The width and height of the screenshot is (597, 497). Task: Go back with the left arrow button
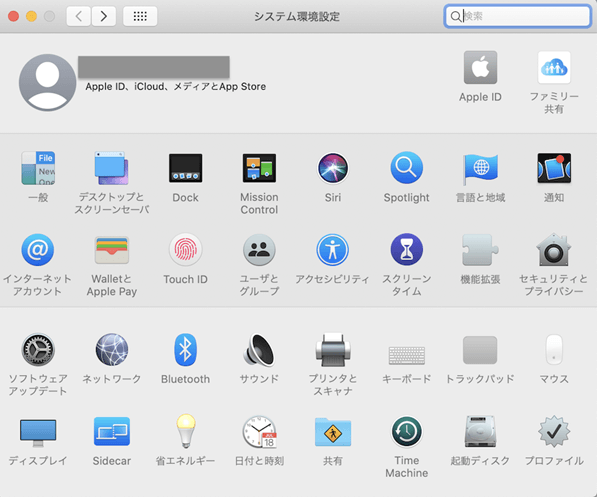point(78,16)
